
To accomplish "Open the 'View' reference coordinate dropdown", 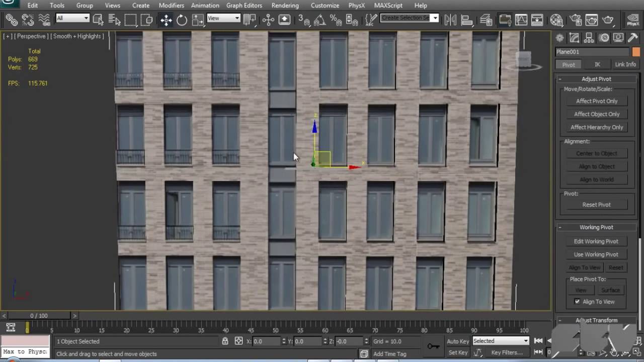I will coord(223,18).
